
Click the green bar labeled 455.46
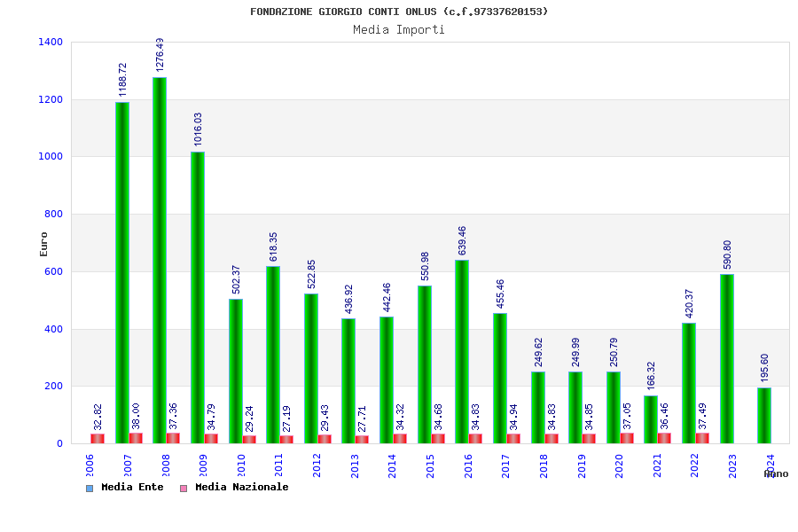point(500,379)
